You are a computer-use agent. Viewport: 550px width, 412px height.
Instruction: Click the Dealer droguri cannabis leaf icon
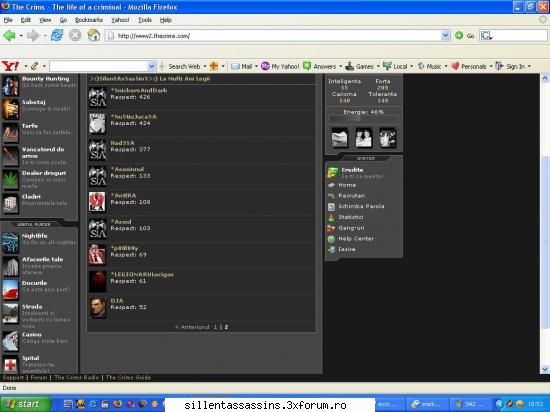pyautogui.click(x=10, y=180)
